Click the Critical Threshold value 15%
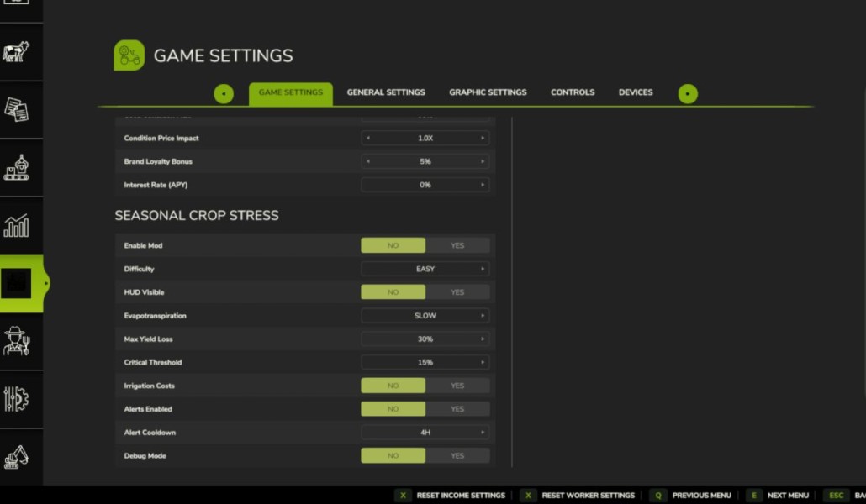Viewport: 866px width, 504px height. click(425, 362)
